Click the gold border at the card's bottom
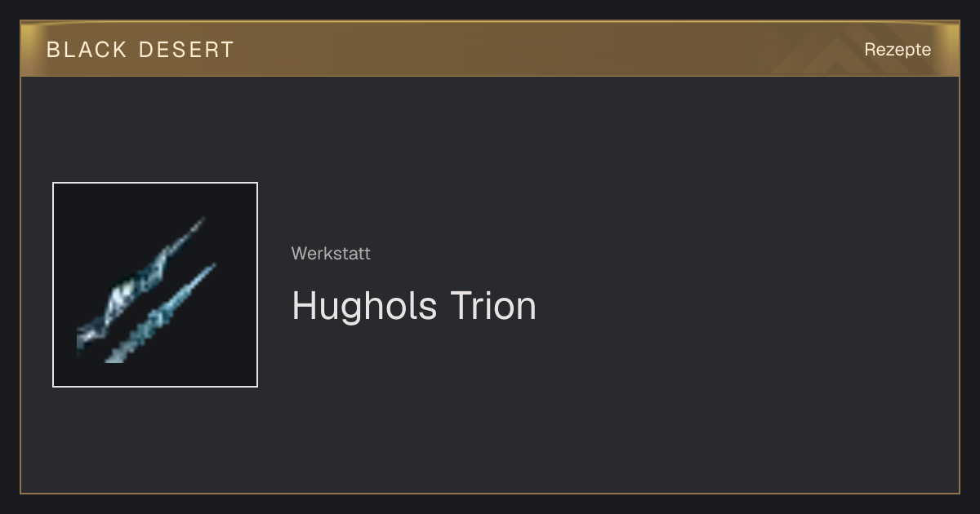Viewport: 980px width, 514px height. pyautogui.click(x=490, y=494)
